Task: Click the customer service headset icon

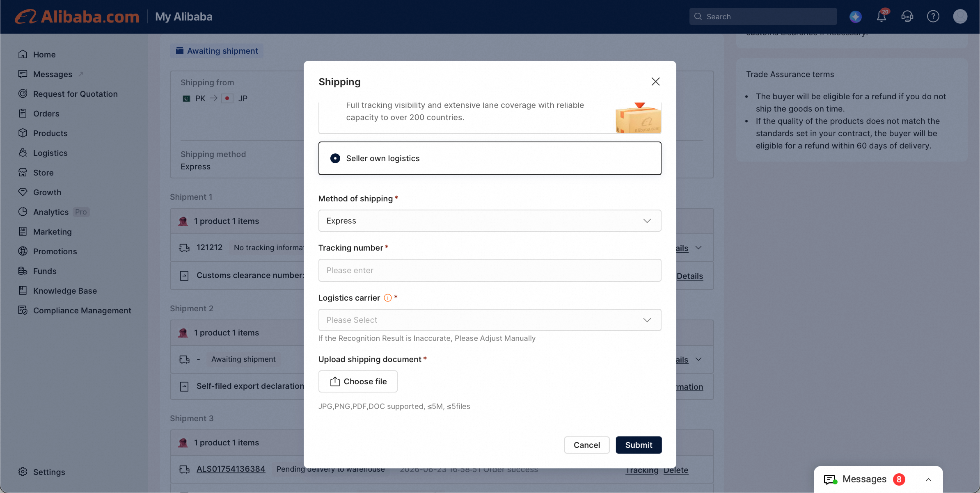Action: click(x=907, y=16)
